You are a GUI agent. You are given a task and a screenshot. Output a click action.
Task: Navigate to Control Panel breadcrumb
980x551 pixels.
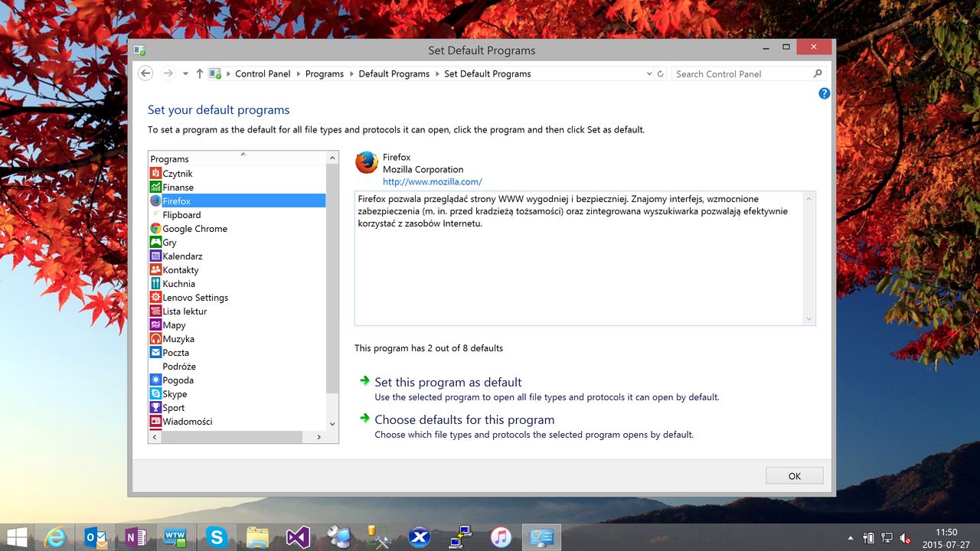[263, 73]
